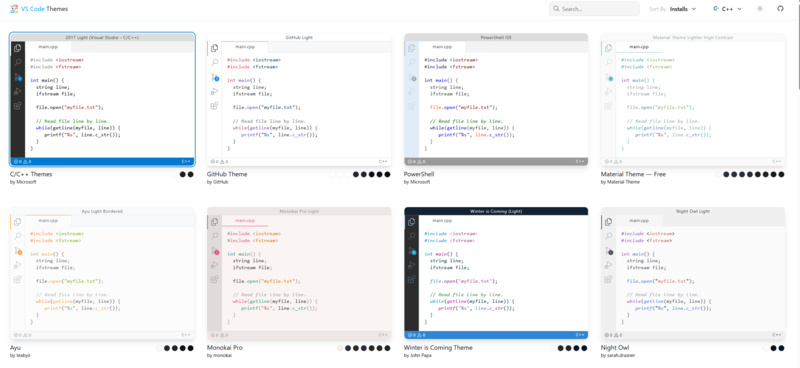Click Explorer icon in PowerShell ISE preview
Image resolution: width=800 pixels, height=368 pixels.
412,48
